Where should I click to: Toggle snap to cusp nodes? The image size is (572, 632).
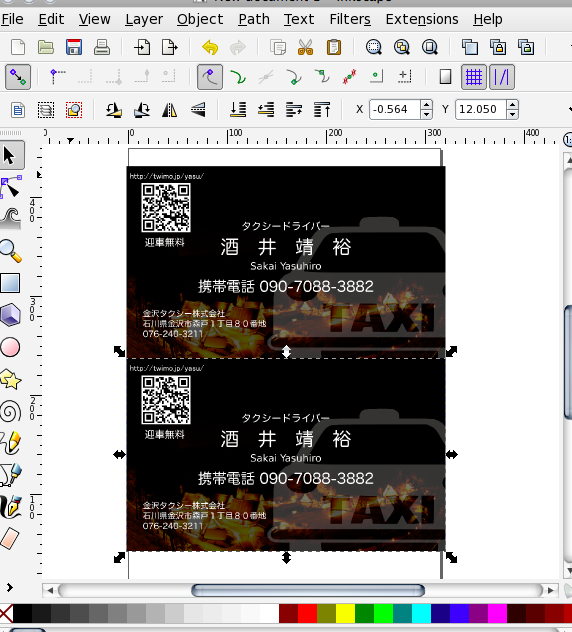293,77
